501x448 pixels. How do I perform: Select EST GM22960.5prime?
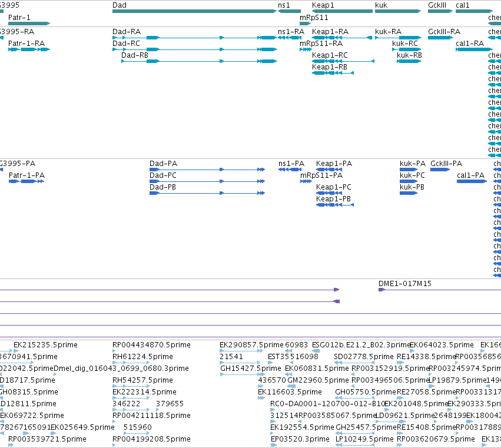click(318, 380)
